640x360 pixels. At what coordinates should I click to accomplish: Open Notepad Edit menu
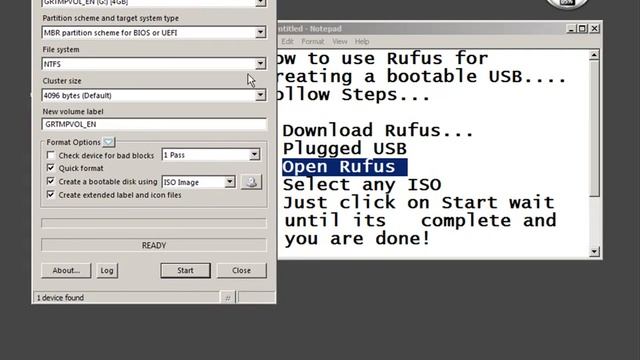click(x=287, y=42)
